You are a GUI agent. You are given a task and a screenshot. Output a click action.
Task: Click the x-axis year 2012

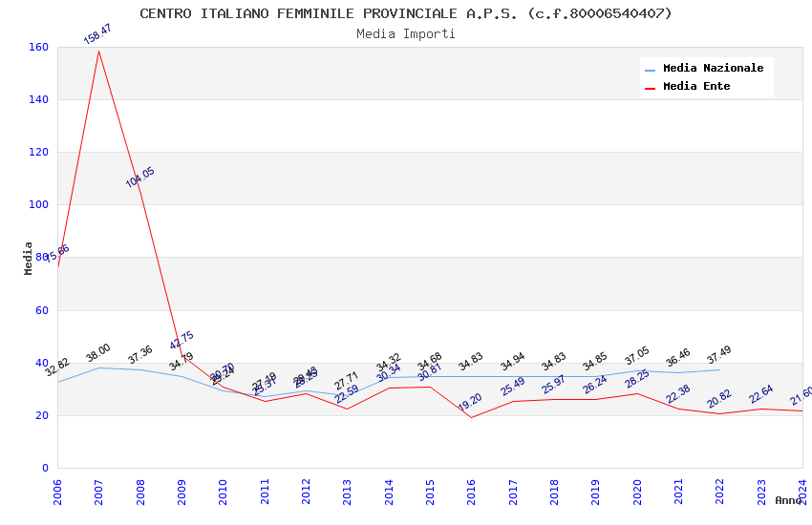pyautogui.click(x=306, y=492)
